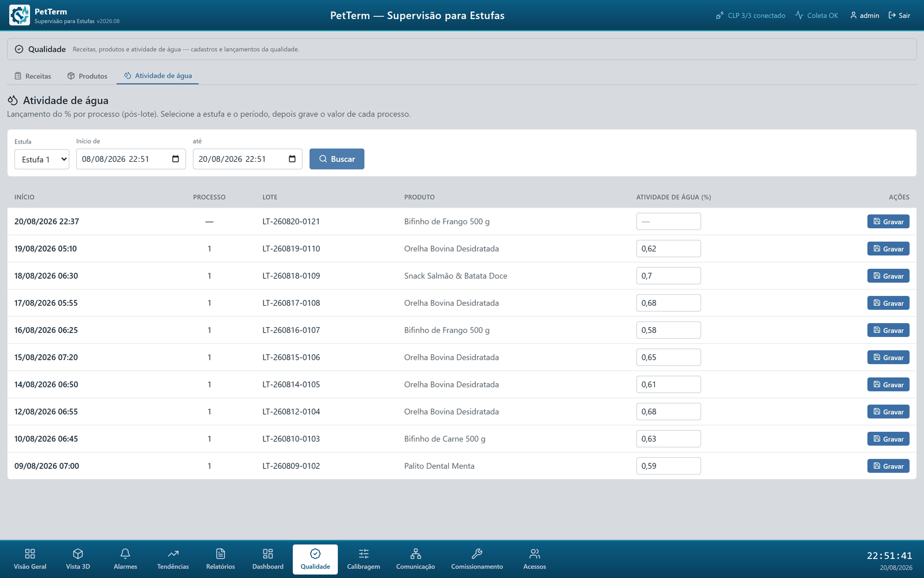924x578 pixels.
Task: Click product Snack Salmão & Batata Doce
Action: 456,276
